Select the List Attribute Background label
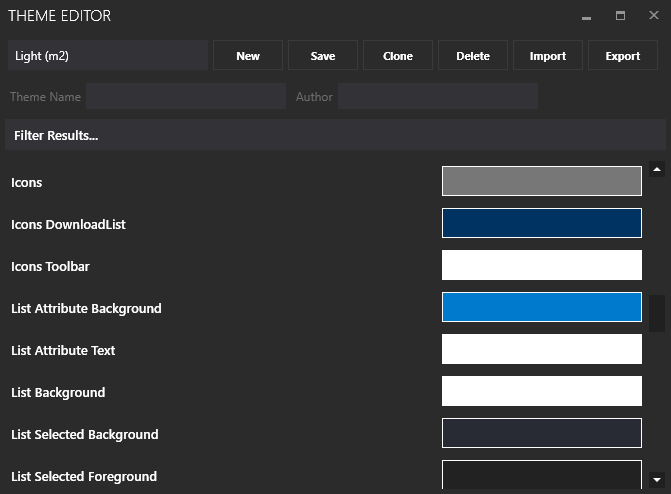 click(x=86, y=308)
